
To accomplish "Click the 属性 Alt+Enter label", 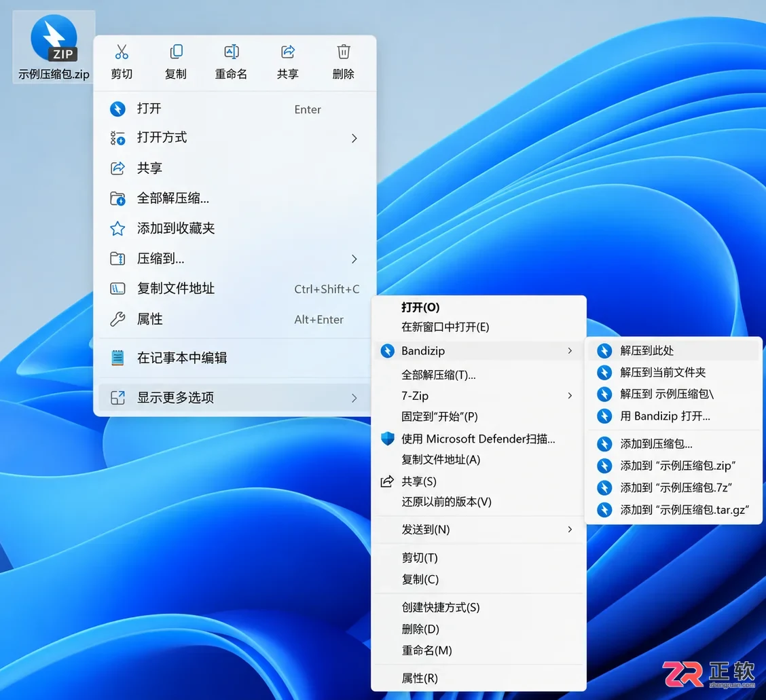I will click(x=149, y=319).
